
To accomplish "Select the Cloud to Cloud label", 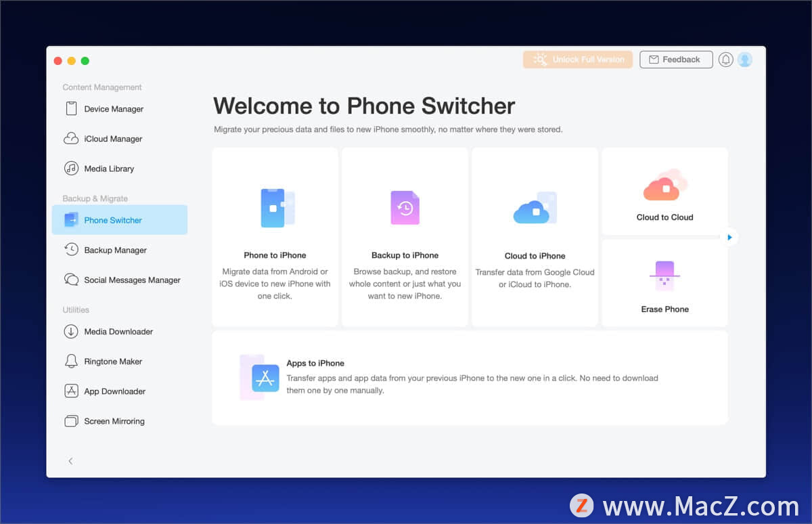I will [665, 217].
